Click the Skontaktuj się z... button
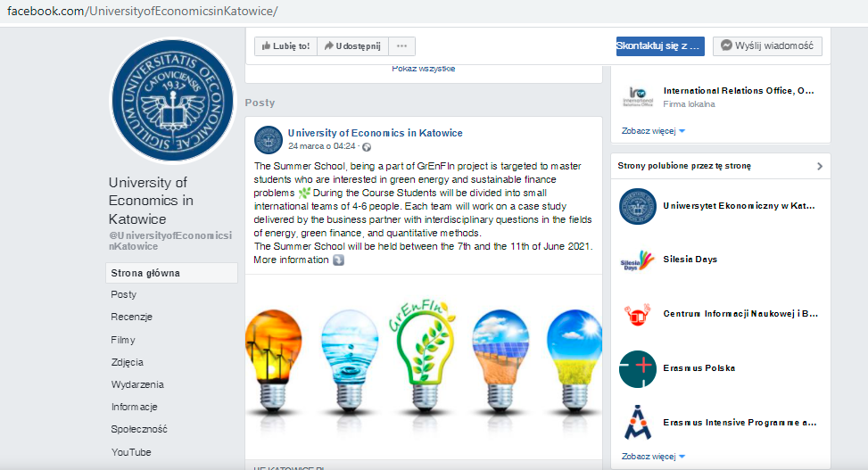Image resolution: width=868 pixels, height=470 pixels. (x=660, y=46)
